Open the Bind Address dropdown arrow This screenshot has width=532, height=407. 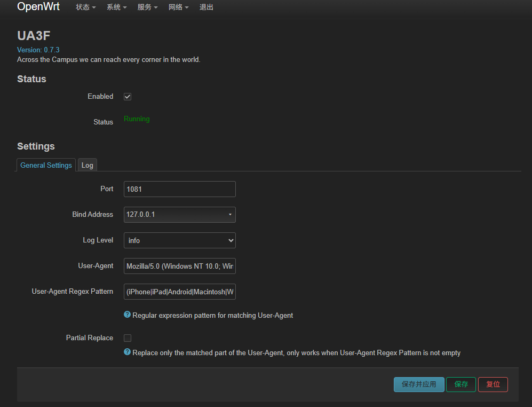pyautogui.click(x=230, y=215)
